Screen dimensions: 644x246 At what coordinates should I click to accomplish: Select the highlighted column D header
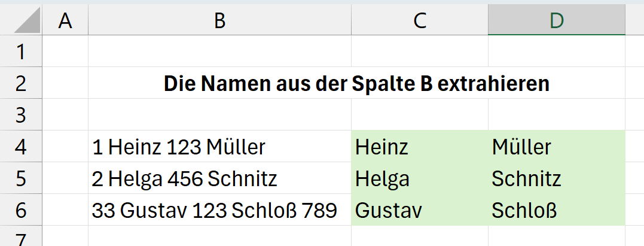[x=556, y=20]
